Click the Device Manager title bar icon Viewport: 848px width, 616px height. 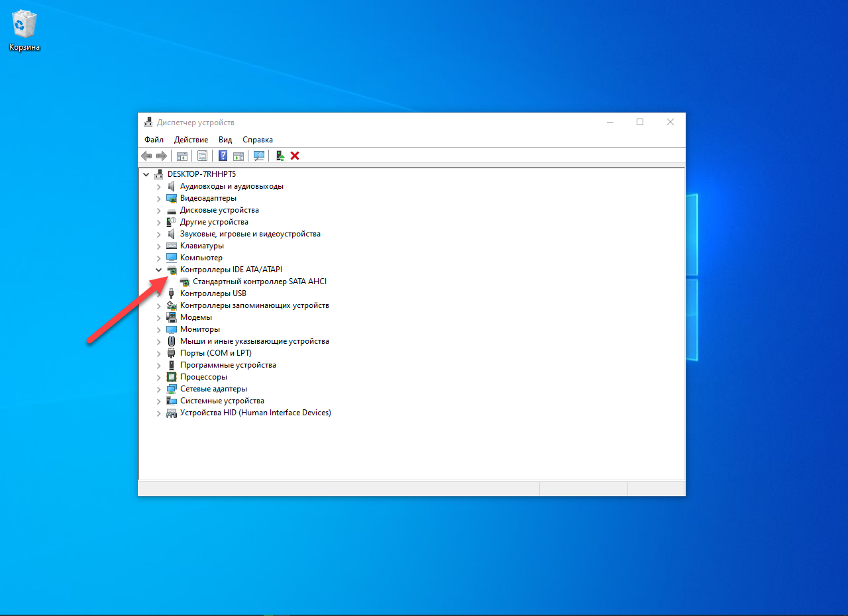(x=148, y=123)
